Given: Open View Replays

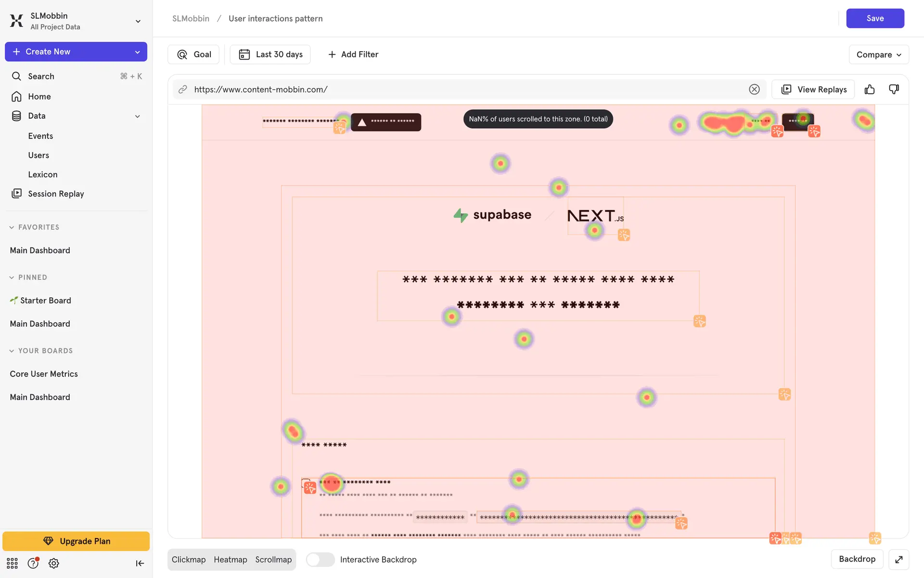Looking at the screenshot, I should click(x=813, y=90).
